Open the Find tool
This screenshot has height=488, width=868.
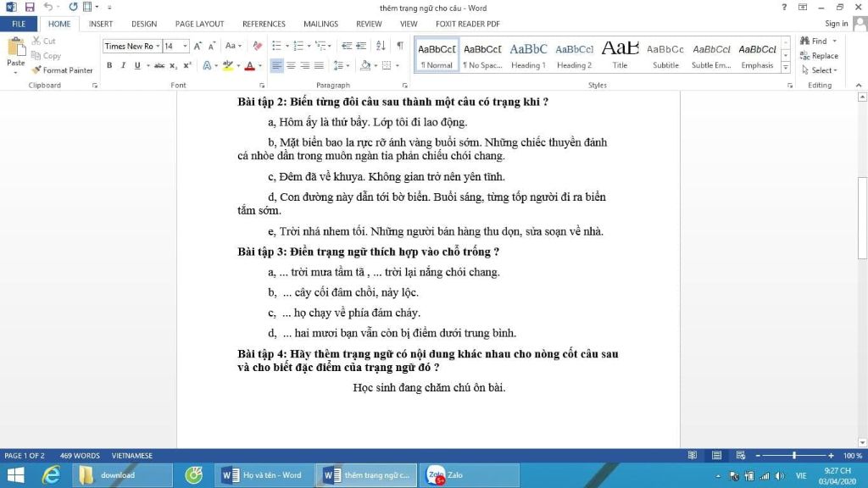point(814,41)
